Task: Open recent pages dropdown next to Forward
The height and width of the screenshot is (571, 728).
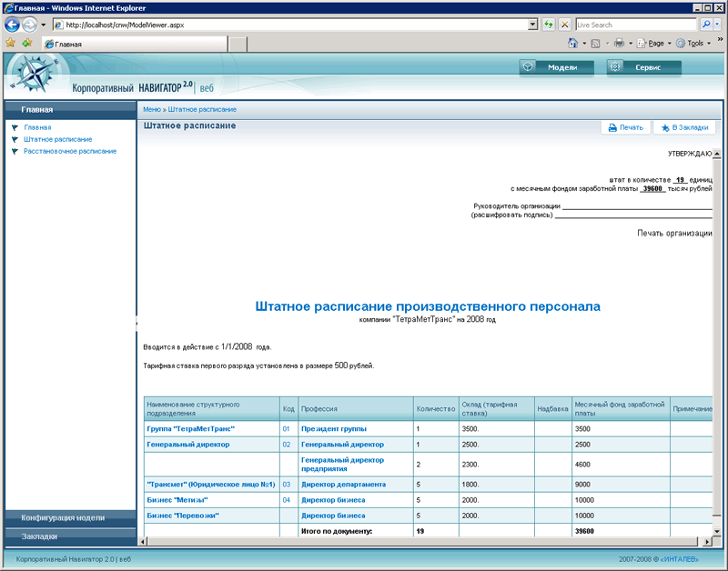Action: tap(43, 25)
